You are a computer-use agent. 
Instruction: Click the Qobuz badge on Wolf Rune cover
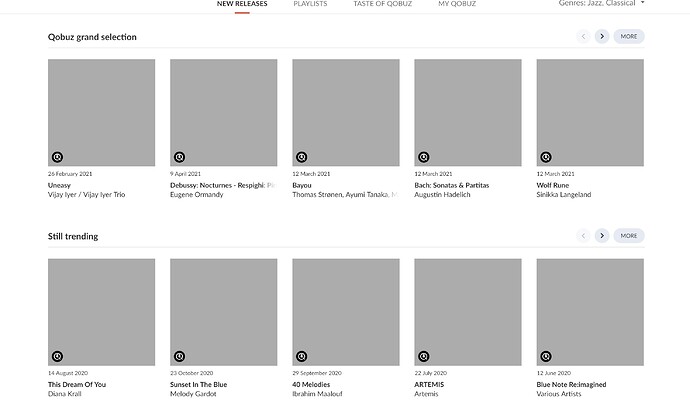546,157
